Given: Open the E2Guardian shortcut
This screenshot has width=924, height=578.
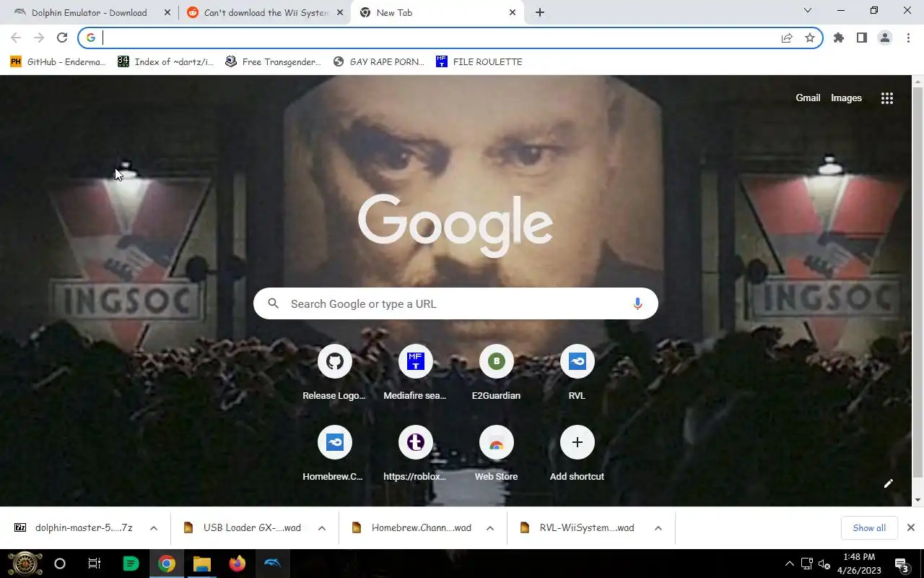Looking at the screenshot, I should 496,374.
